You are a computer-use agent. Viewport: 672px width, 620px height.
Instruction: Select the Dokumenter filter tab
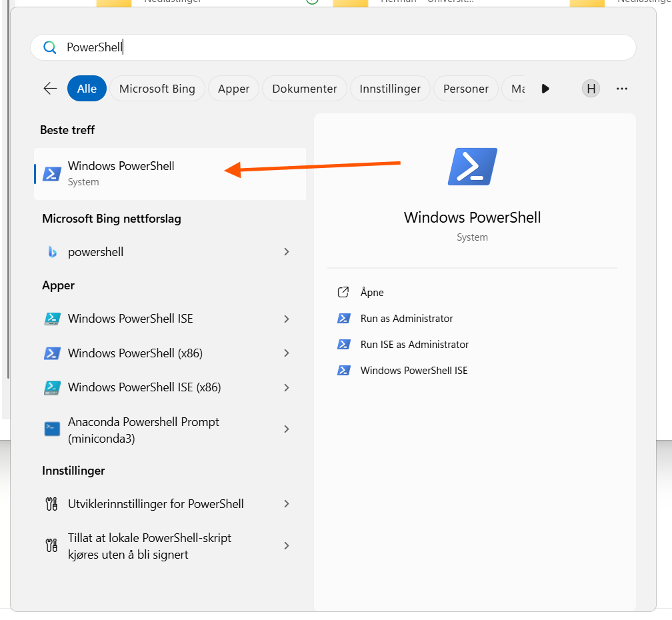tap(304, 88)
